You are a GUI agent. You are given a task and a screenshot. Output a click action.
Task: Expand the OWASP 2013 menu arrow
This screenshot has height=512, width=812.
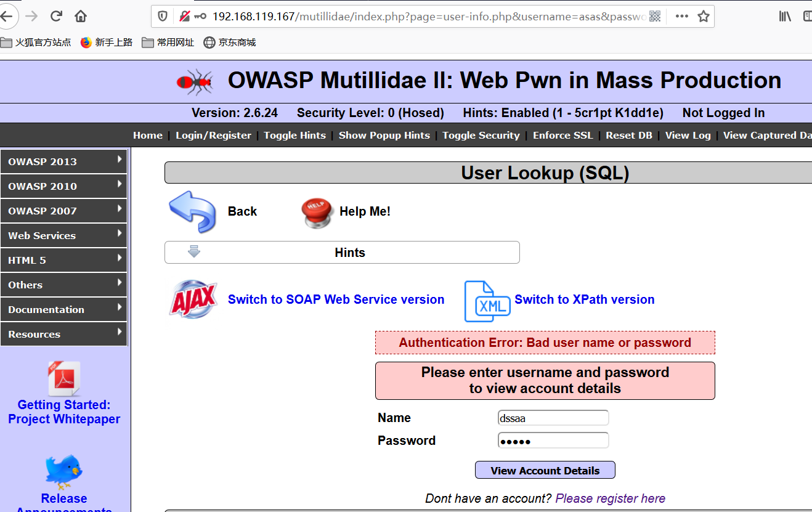coord(120,161)
